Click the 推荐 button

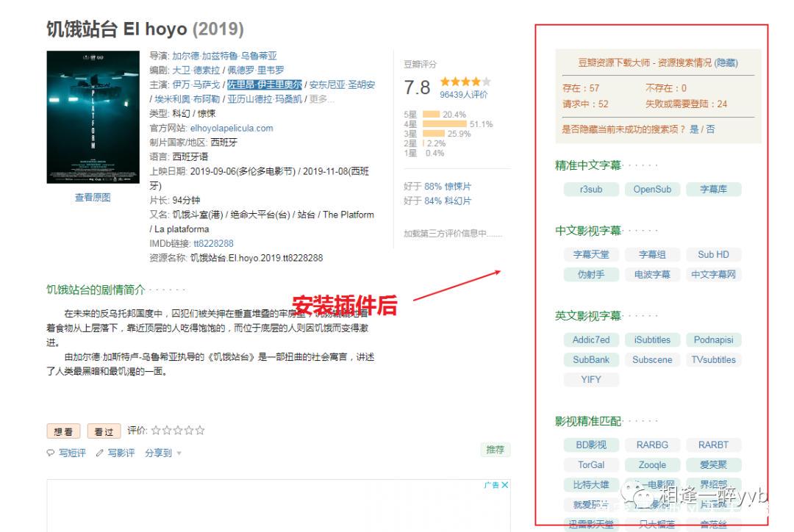496,450
